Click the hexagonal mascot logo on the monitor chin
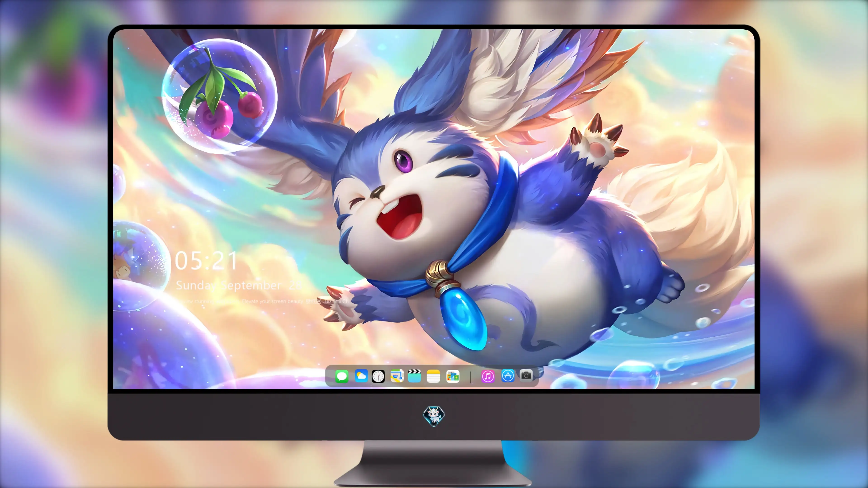The height and width of the screenshot is (488, 868). point(434,416)
